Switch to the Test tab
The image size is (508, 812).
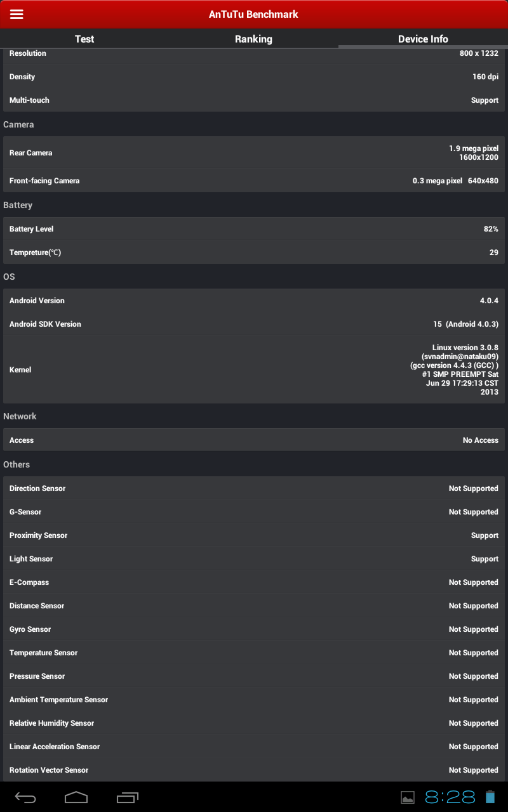84,39
